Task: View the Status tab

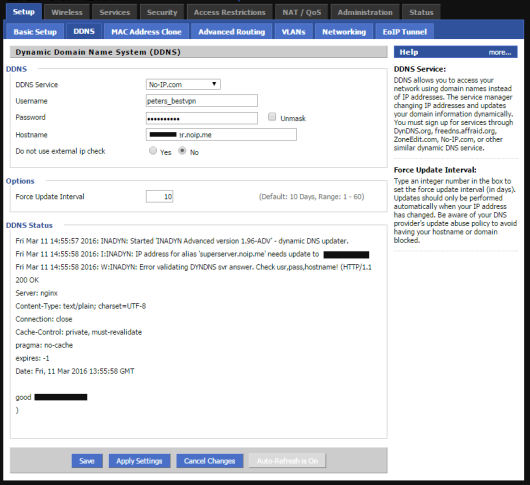Action: pos(421,12)
